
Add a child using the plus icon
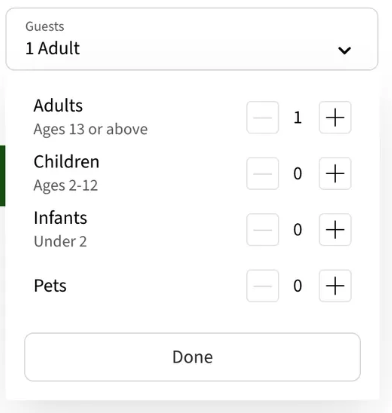(335, 174)
